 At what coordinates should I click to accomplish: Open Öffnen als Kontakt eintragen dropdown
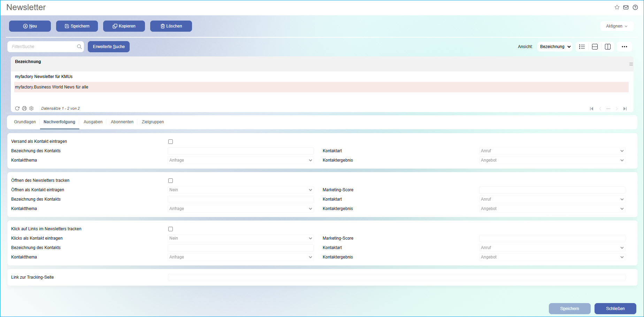tap(240, 190)
